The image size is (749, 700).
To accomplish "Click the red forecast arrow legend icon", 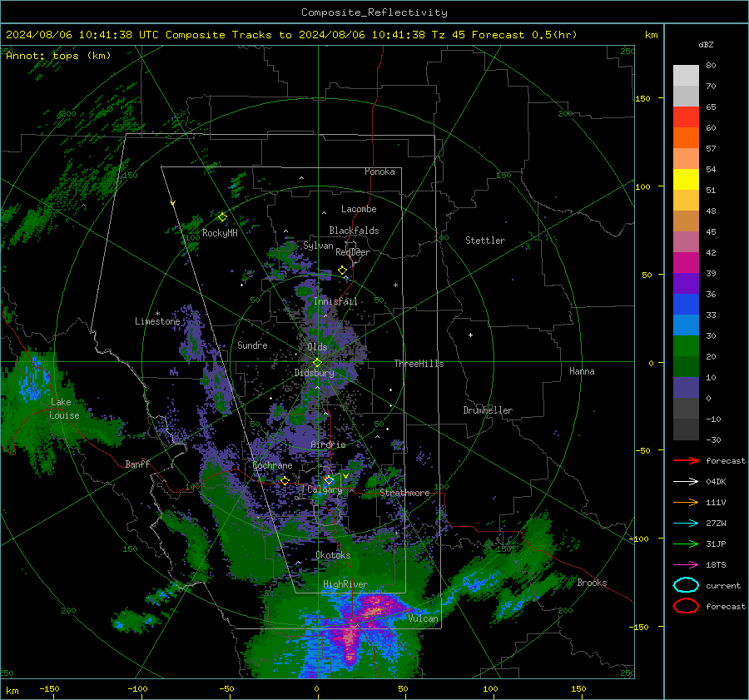I will point(686,460).
